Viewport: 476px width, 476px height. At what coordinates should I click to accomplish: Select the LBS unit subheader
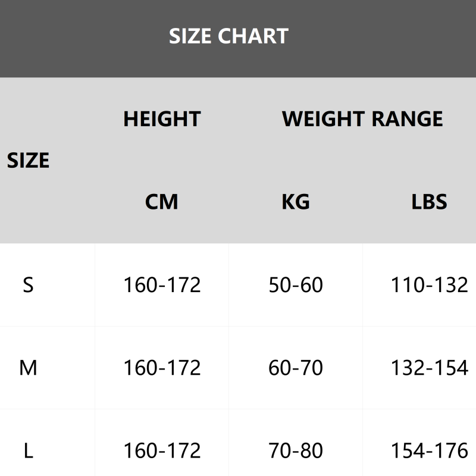pos(429,202)
